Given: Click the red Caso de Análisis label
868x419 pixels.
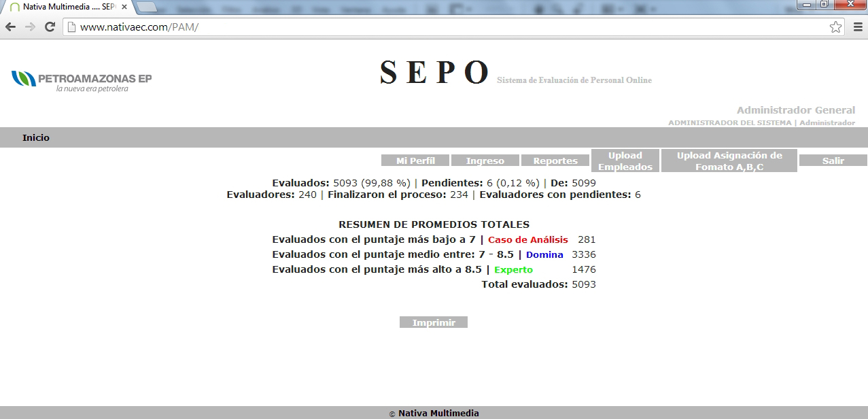Looking at the screenshot, I should point(527,240).
